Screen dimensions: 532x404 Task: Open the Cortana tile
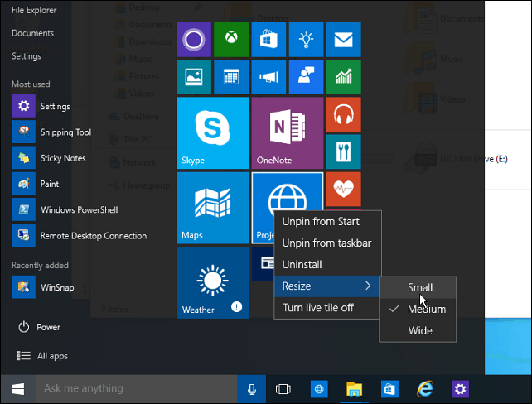[194, 40]
